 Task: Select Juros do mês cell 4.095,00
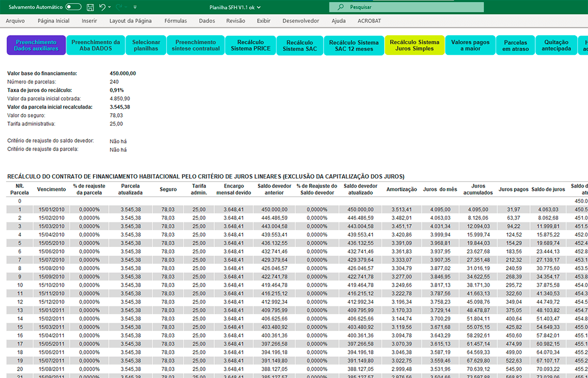440,209
